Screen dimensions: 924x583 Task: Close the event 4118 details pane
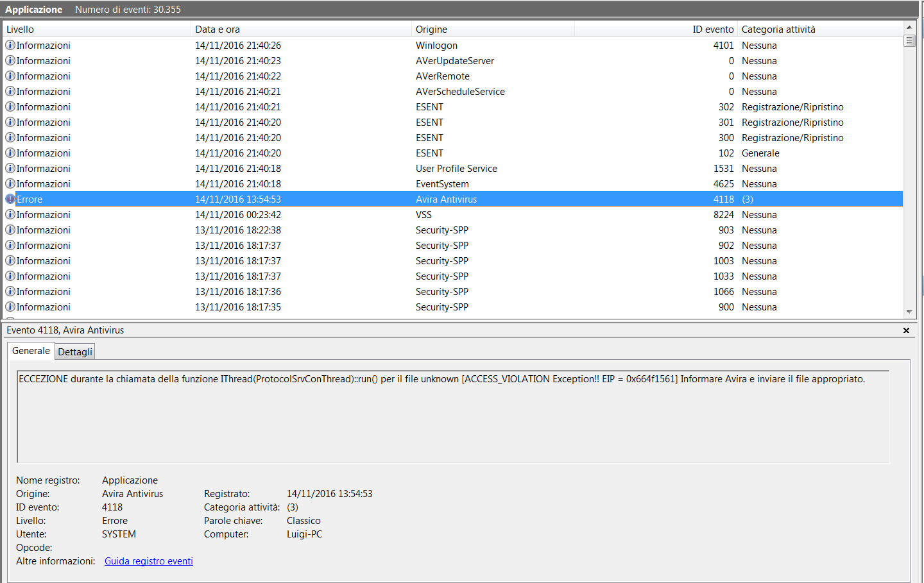point(906,330)
